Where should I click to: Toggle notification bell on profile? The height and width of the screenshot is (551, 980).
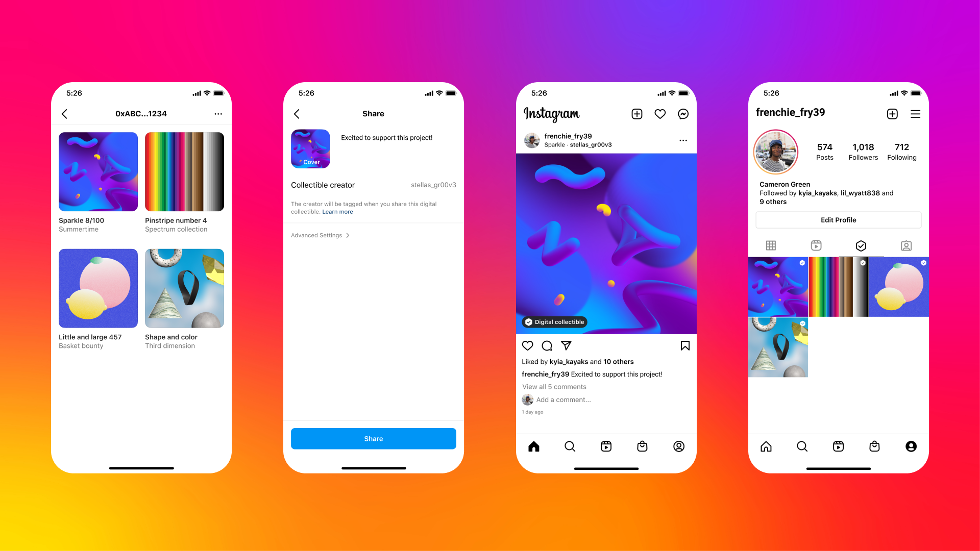click(x=660, y=114)
